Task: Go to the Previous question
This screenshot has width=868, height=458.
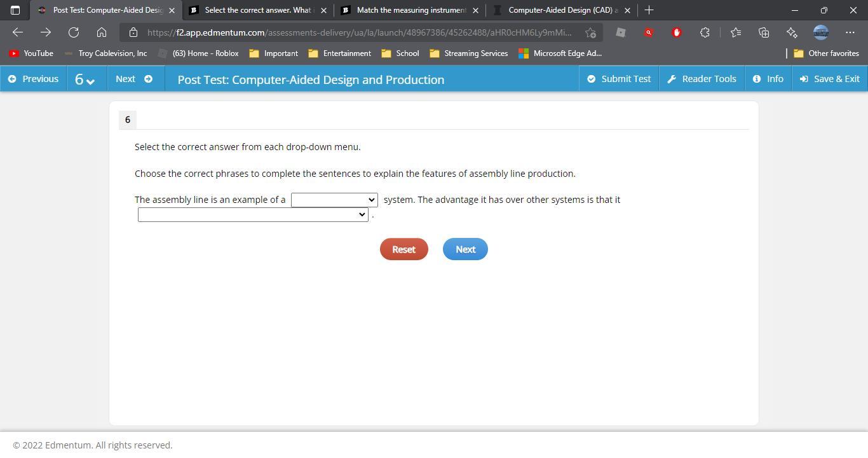Action: pos(33,79)
